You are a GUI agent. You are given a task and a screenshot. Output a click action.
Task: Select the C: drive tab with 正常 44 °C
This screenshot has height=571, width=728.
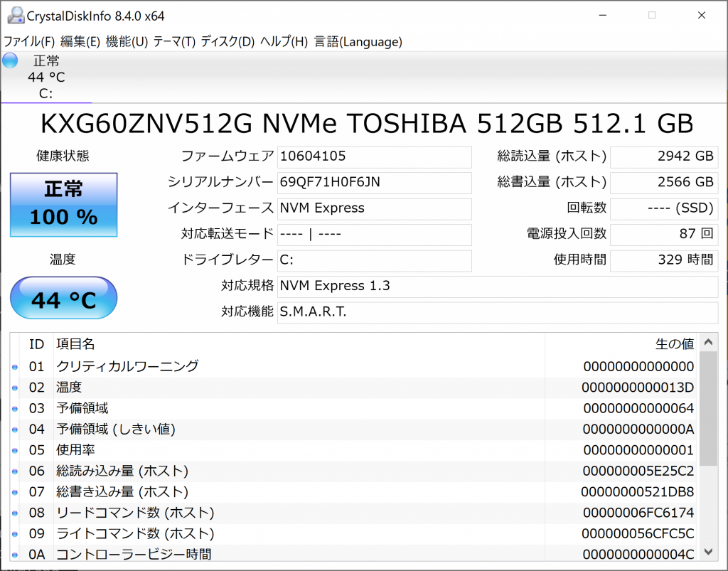coord(46,77)
